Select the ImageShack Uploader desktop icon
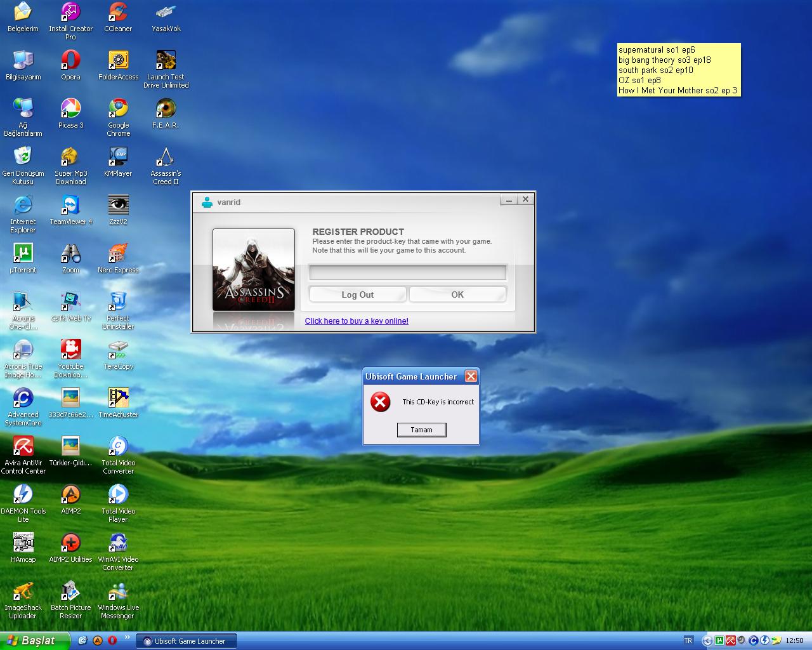 tap(23, 600)
